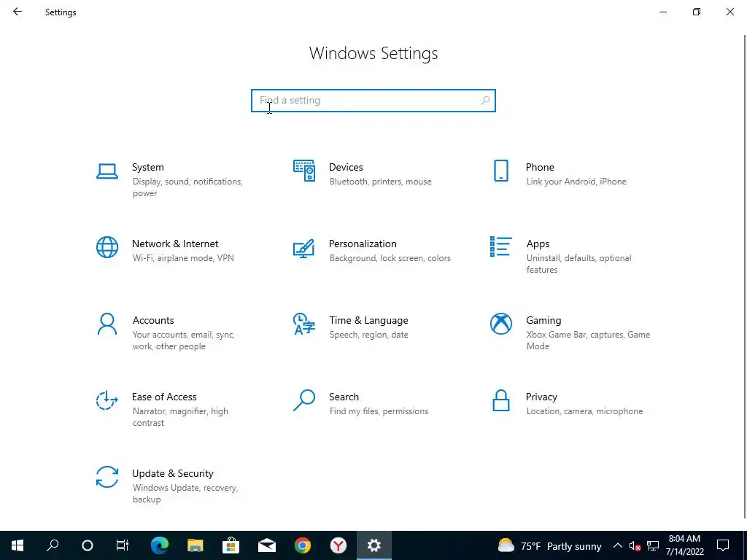Click the Settings gear in the taskbar
747x560 pixels.
[x=374, y=545]
